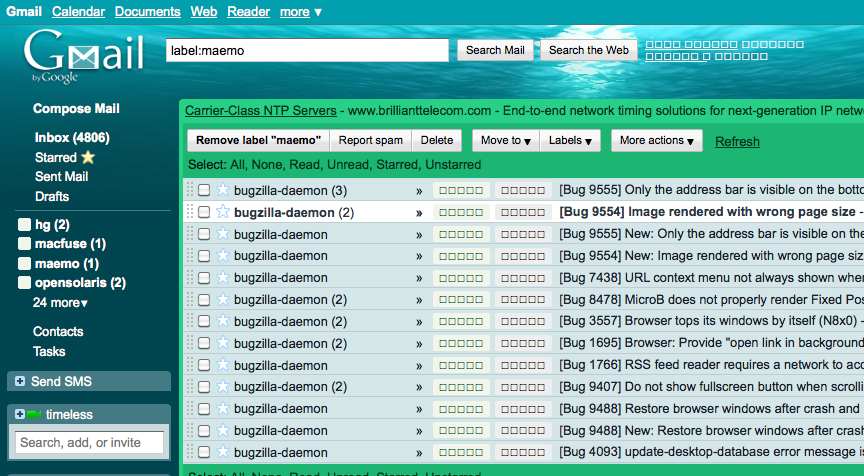Open the Sent Mail folder
This screenshot has width=864, height=476.
[x=62, y=177]
